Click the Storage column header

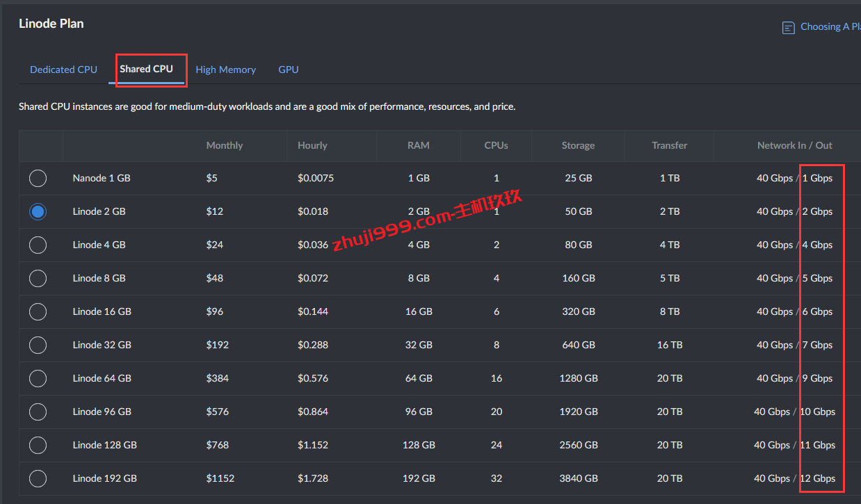click(x=579, y=145)
